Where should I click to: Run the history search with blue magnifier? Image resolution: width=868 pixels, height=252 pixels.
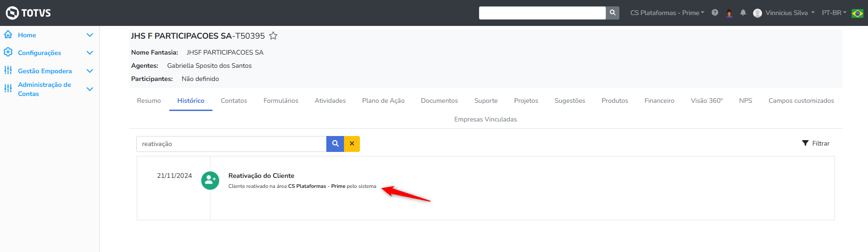tap(335, 144)
